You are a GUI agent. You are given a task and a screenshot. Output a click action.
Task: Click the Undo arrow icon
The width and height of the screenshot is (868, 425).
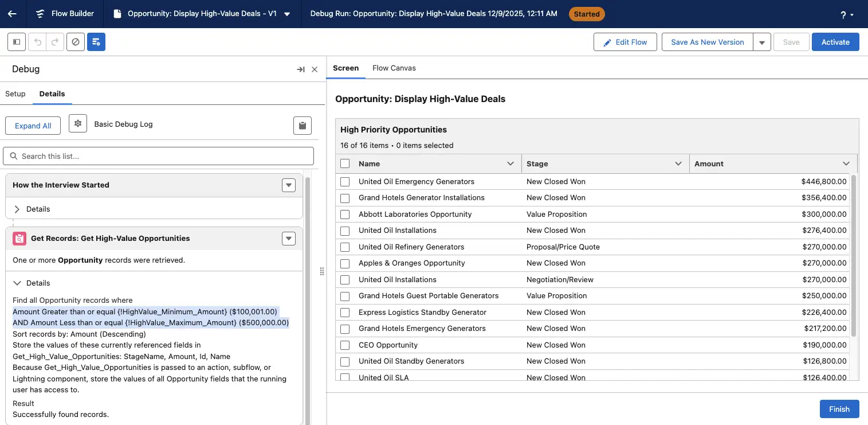tap(38, 42)
